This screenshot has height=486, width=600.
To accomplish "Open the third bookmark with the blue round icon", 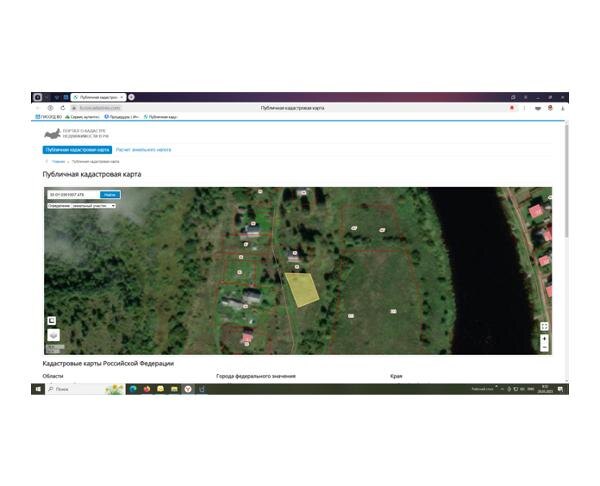I will [x=121, y=117].
